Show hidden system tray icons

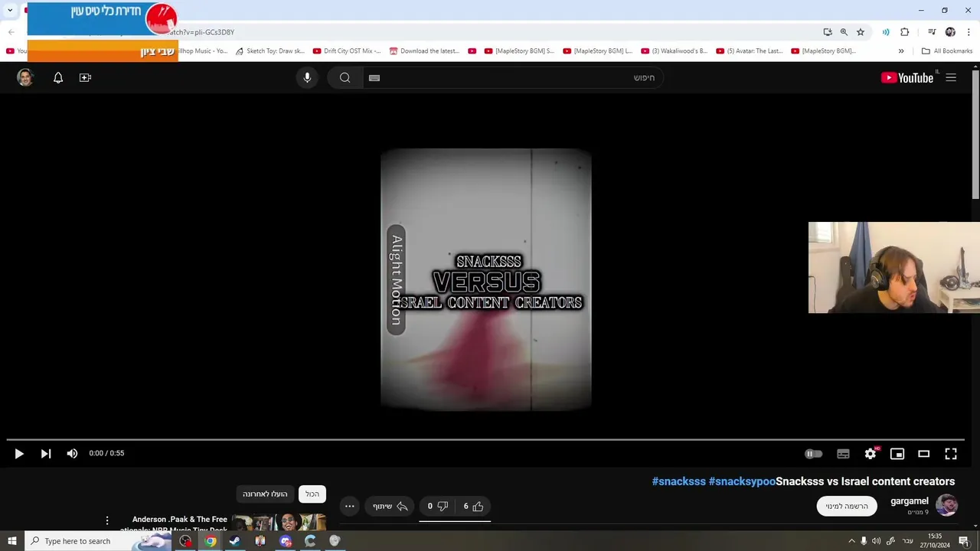pyautogui.click(x=851, y=541)
